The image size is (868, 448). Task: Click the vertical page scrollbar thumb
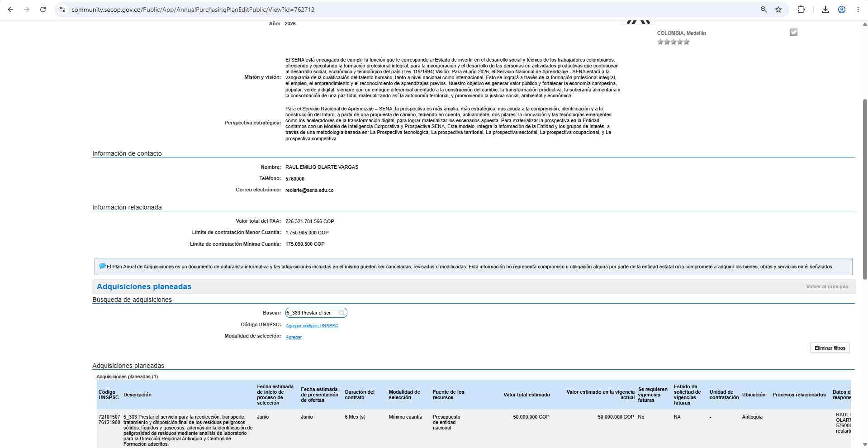[865, 189]
